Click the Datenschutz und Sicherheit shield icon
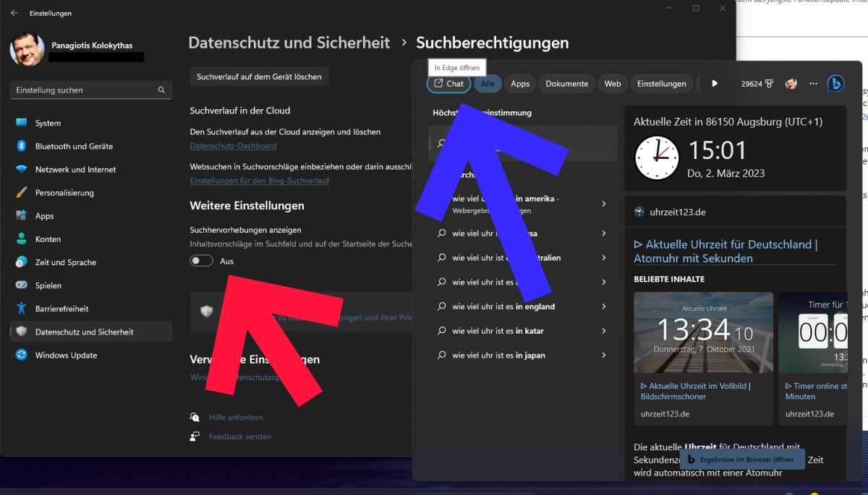 pyautogui.click(x=22, y=332)
